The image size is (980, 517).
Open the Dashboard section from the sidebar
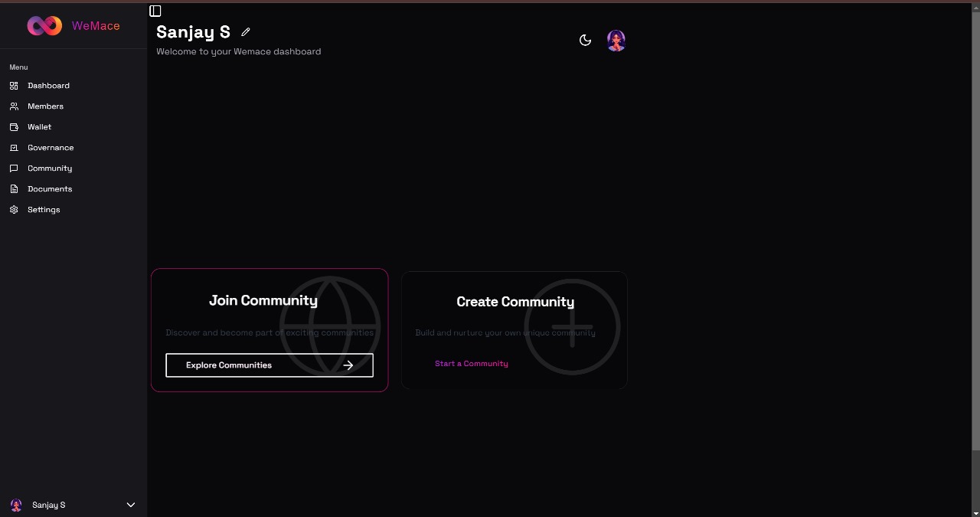coord(14,85)
